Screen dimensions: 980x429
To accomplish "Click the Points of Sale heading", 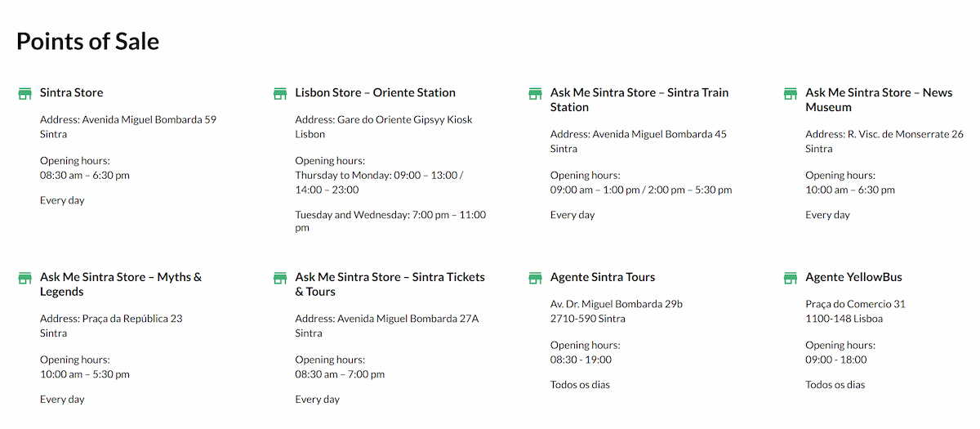I will point(87,42).
